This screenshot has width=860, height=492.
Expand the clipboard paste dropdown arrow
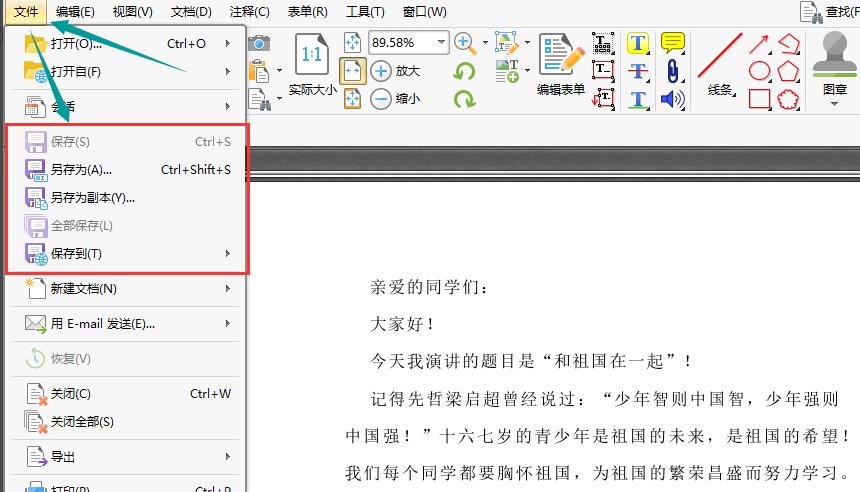279,71
